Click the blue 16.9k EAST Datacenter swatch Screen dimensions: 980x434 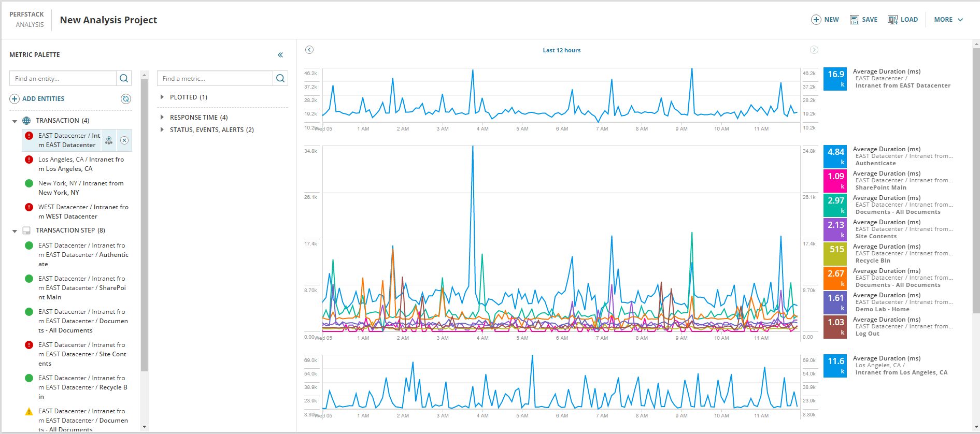pyautogui.click(x=835, y=79)
